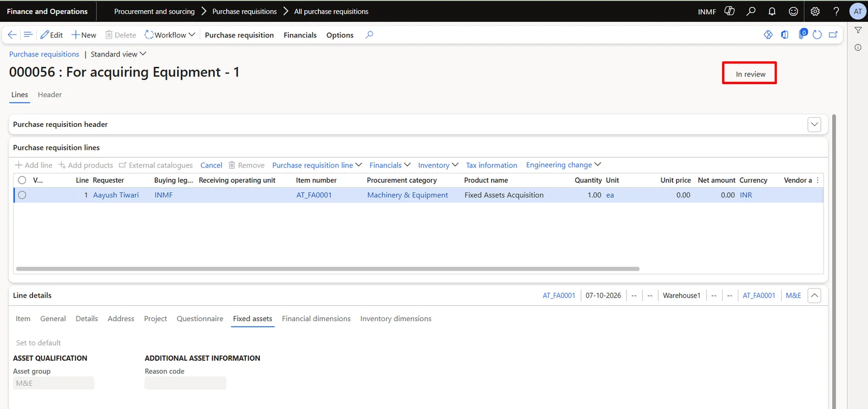This screenshot has width=868, height=409.
Task: Open attachments icon with the 0 badge
Action: (x=802, y=34)
